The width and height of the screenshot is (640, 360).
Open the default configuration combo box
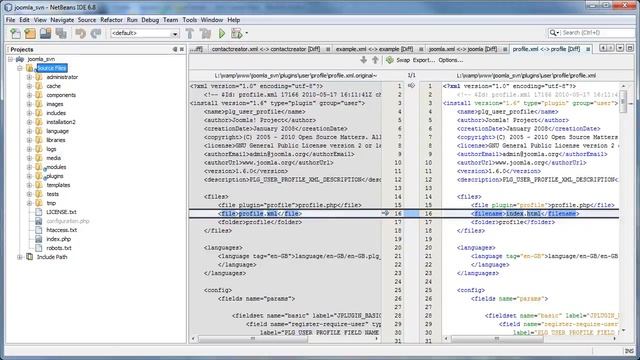145,33
